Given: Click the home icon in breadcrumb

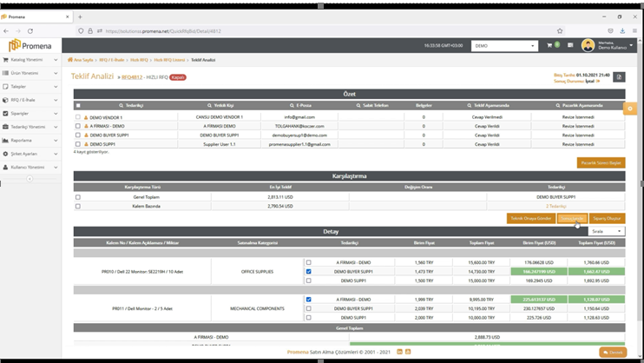Looking at the screenshot, I should (70, 60).
